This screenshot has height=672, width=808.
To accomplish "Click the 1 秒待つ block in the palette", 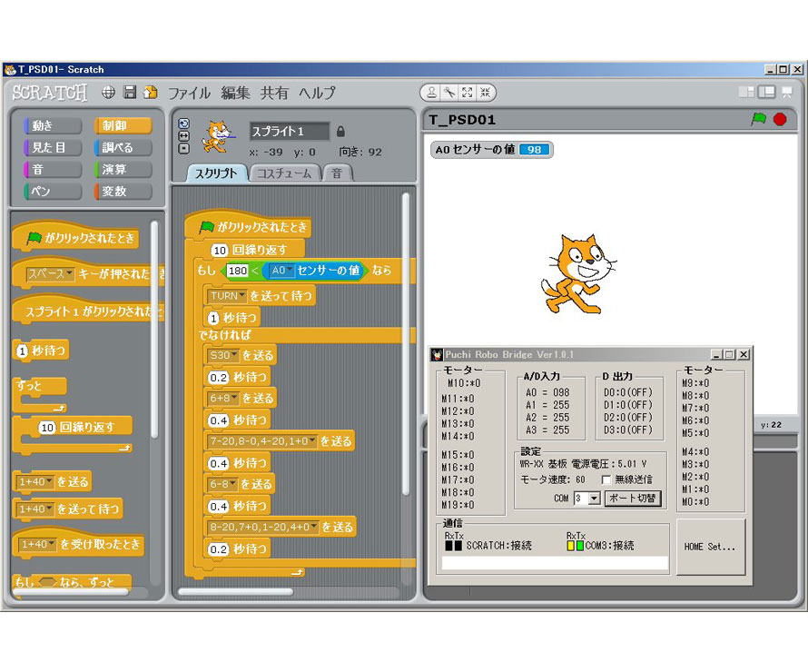I will [41, 351].
